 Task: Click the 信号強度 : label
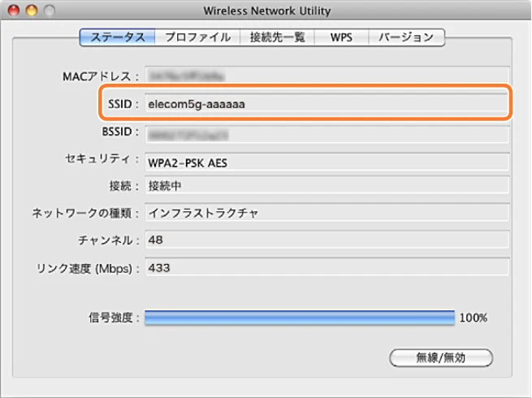click(114, 318)
